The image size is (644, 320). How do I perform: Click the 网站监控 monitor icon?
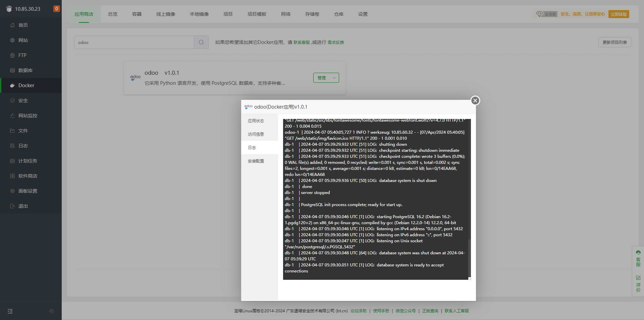(12, 116)
